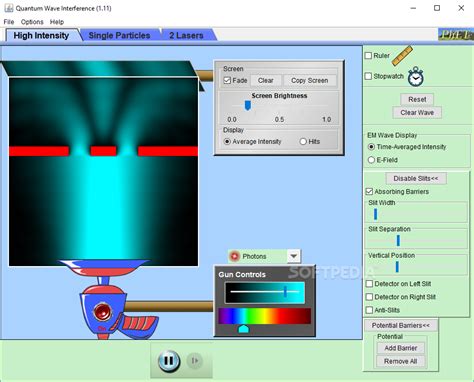
Task: Collapse the slits panel with Disable Slits<<
Action: [x=416, y=178]
